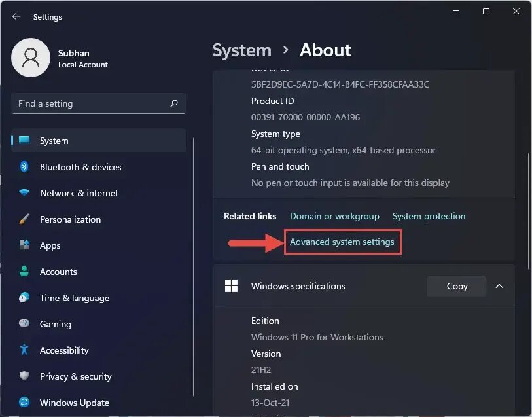The width and height of the screenshot is (532, 417).
Task: Close the Settings window
Action: click(x=516, y=11)
